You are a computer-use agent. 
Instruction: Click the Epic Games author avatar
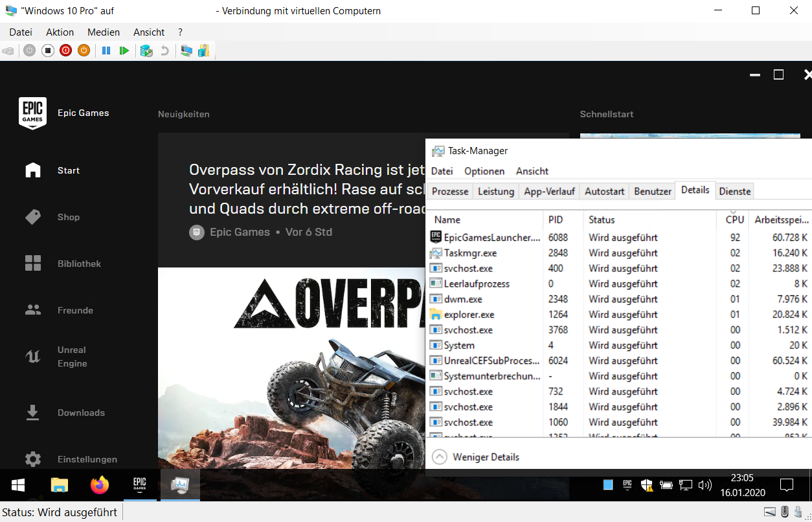coord(197,232)
